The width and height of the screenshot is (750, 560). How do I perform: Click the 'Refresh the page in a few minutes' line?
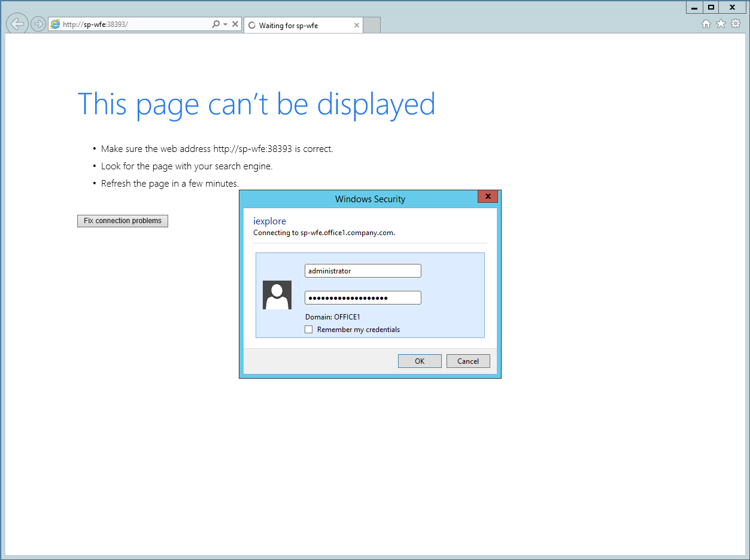pyautogui.click(x=170, y=184)
